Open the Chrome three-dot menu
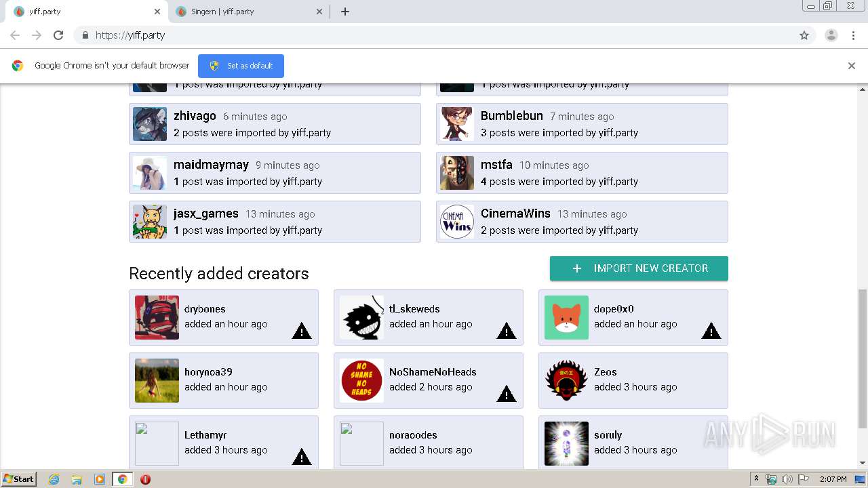Viewport: 868px width, 488px height. pyautogui.click(x=853, y=35)
